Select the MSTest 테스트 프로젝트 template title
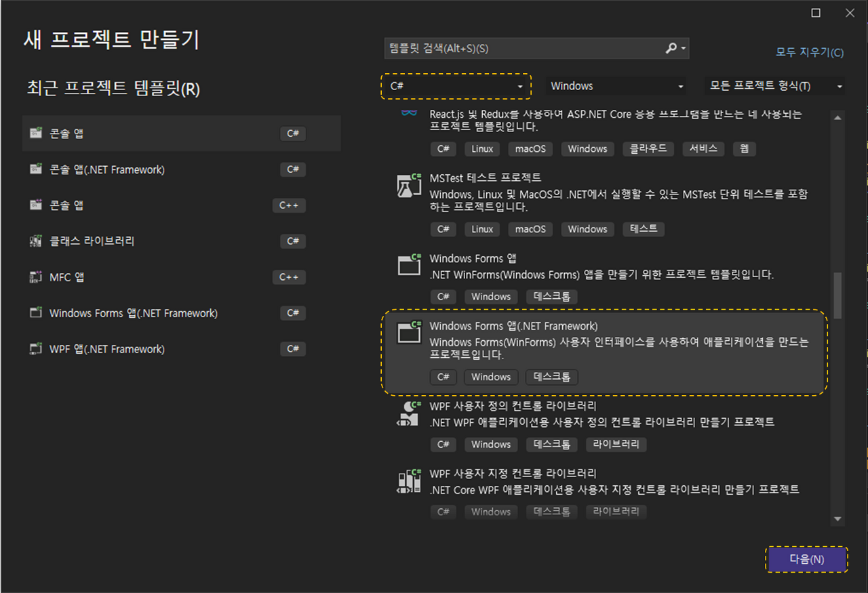 485,178
